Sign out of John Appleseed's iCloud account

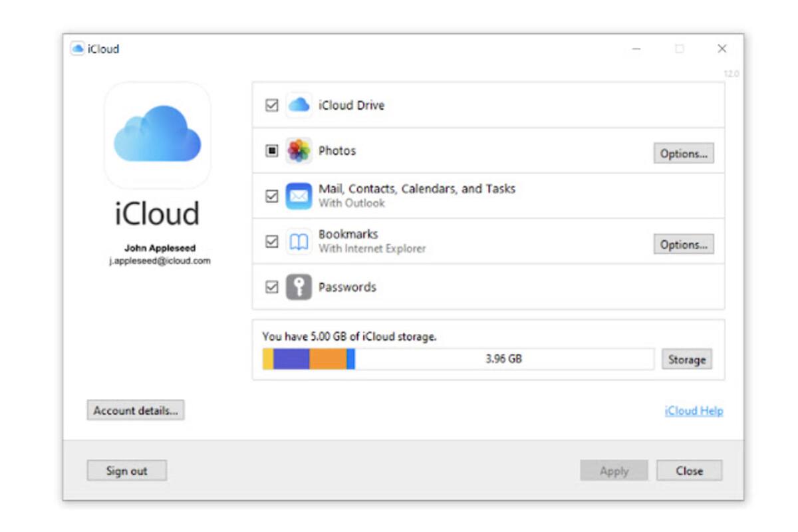click(x=126, y=470)
